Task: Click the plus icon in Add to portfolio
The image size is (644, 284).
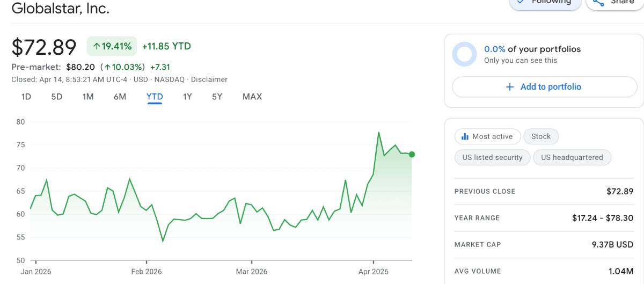Action: tap(510, 87)
